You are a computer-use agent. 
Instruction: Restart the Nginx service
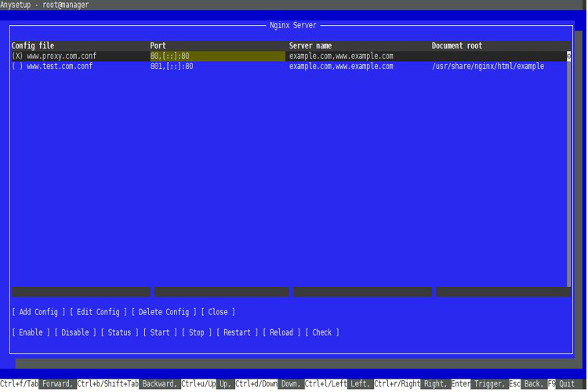[x=237, y=332]
